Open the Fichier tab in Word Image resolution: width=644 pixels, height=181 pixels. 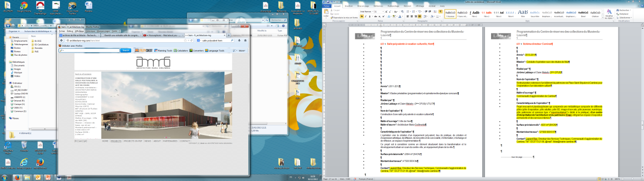click(326, 6)
